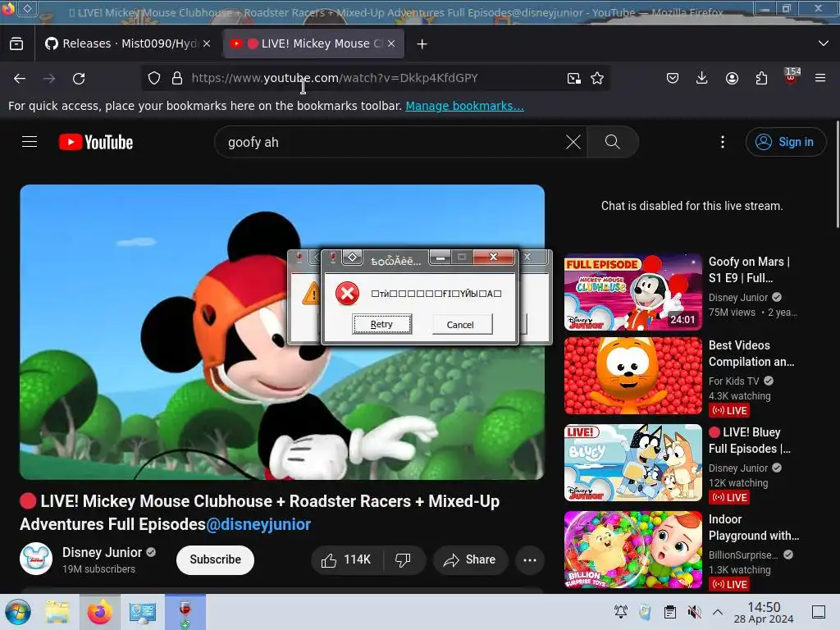
Task: Click Retry in the error dialog
Action: [382, 324]
